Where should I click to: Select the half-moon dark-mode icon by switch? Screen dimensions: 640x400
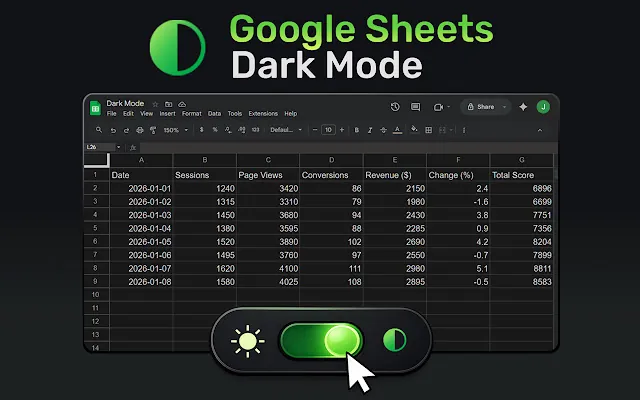[x=395, y=340]
